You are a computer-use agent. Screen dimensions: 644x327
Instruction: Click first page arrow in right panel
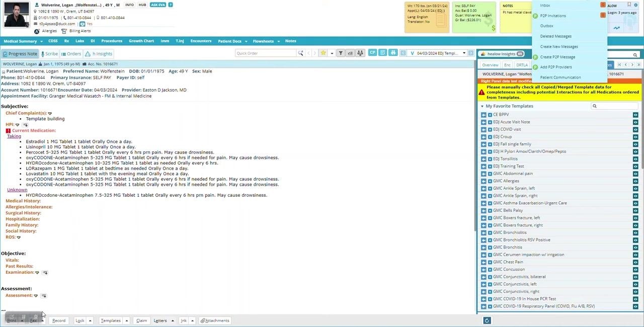click(619, 65)
